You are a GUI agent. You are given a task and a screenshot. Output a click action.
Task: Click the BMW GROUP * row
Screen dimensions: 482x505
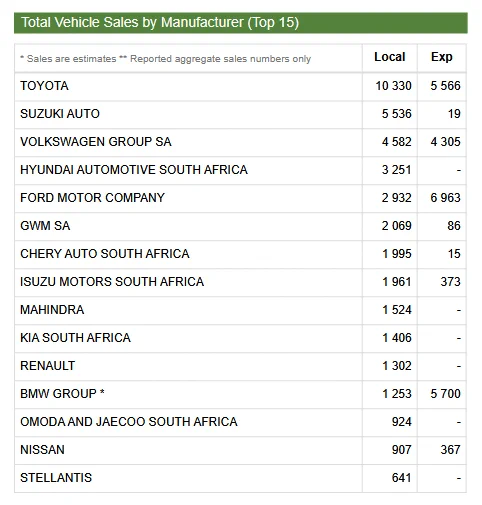pos(240,394)
